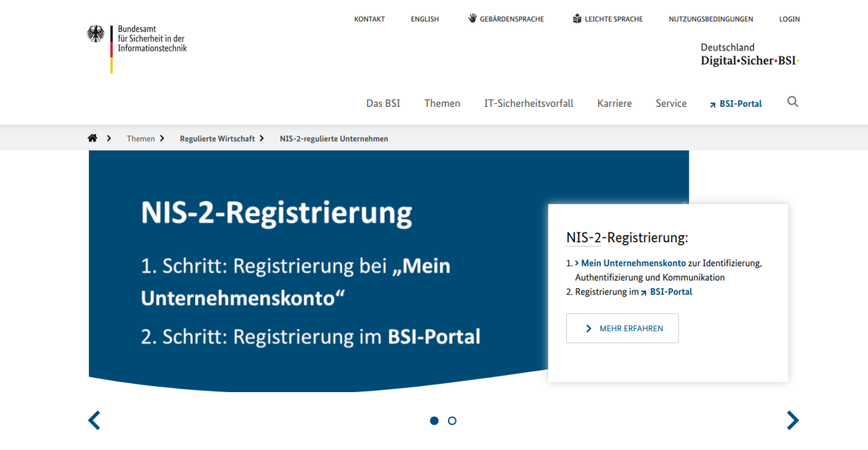Select the first carousel slide dot
This screenshot has height=450, width=868.
(x=434, y=421)
